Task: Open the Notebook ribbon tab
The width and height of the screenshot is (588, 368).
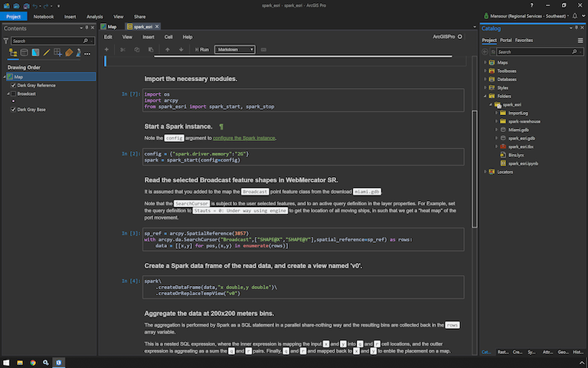Action: [x=44, y=17]
